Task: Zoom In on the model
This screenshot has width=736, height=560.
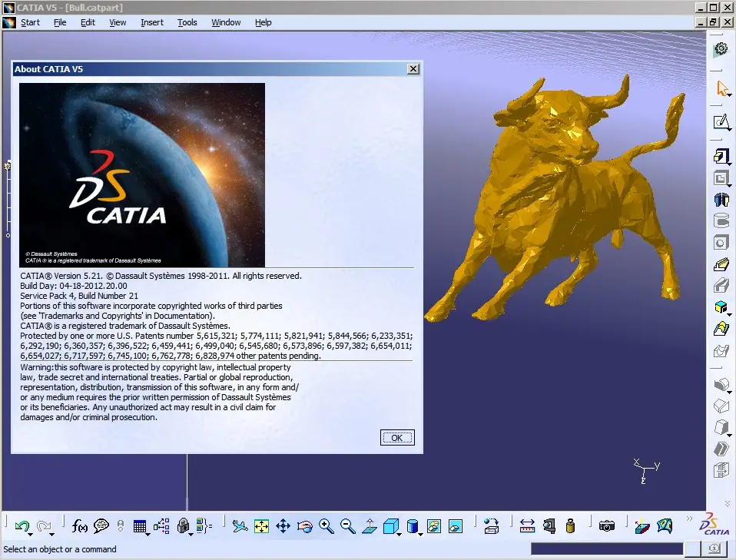Action: coord(327,526)
